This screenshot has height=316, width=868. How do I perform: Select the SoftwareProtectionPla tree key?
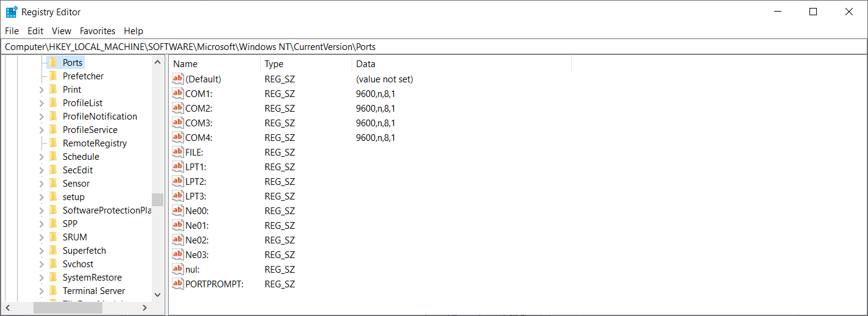tap(107, 210)
